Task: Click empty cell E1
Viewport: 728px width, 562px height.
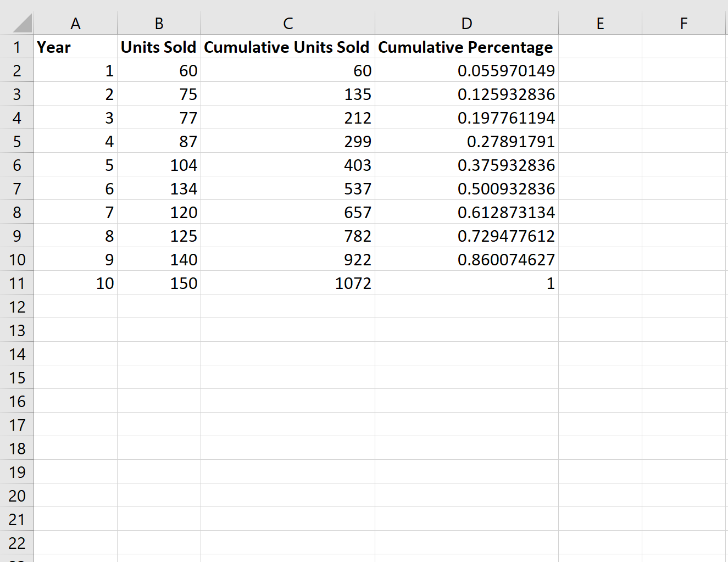Action: (600, 47)
